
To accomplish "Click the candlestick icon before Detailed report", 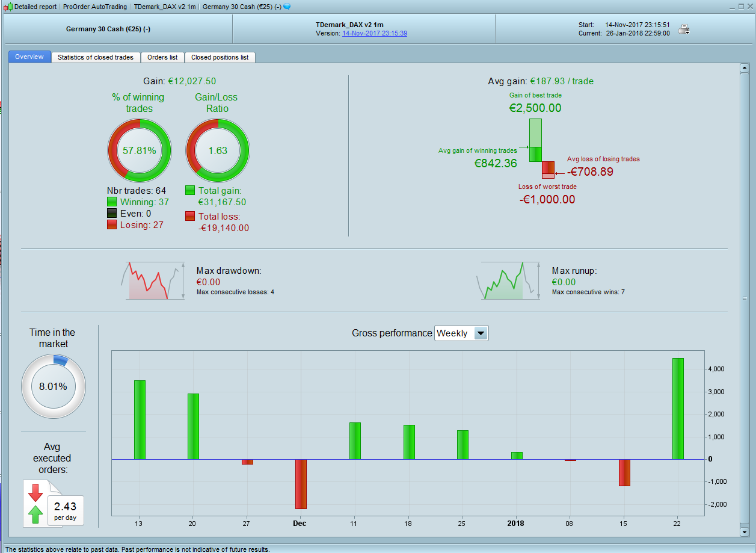I will tap(8, 7).
